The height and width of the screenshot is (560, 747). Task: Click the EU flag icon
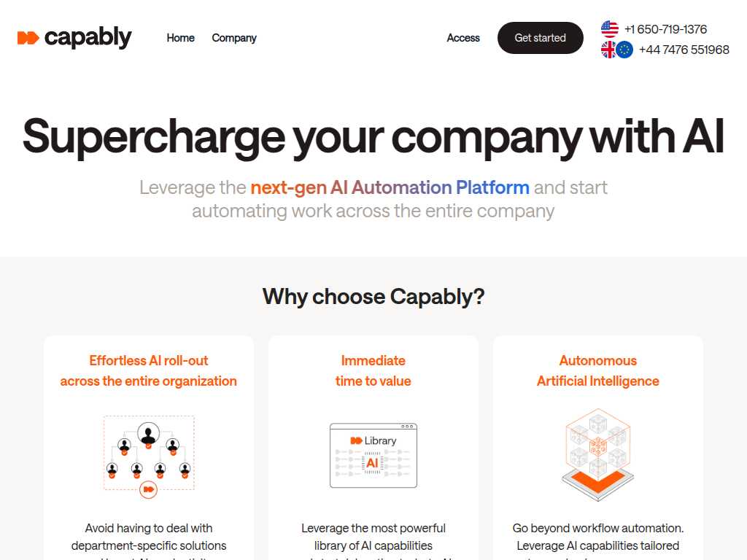click(x=624, y=50)
